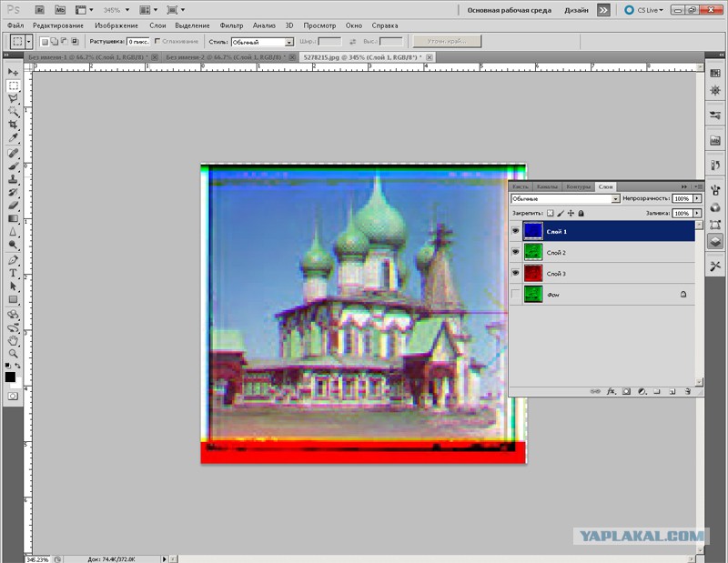728x563 pixels.
Task: Select the Zoom tool in toolbox
Action: [13, 354]
